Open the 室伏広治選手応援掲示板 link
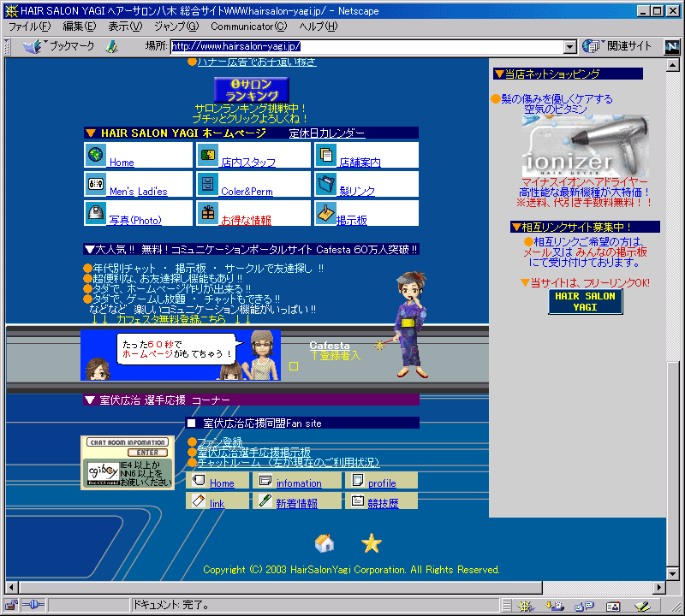This screenshot has height=616, width=685. (253, 452)
